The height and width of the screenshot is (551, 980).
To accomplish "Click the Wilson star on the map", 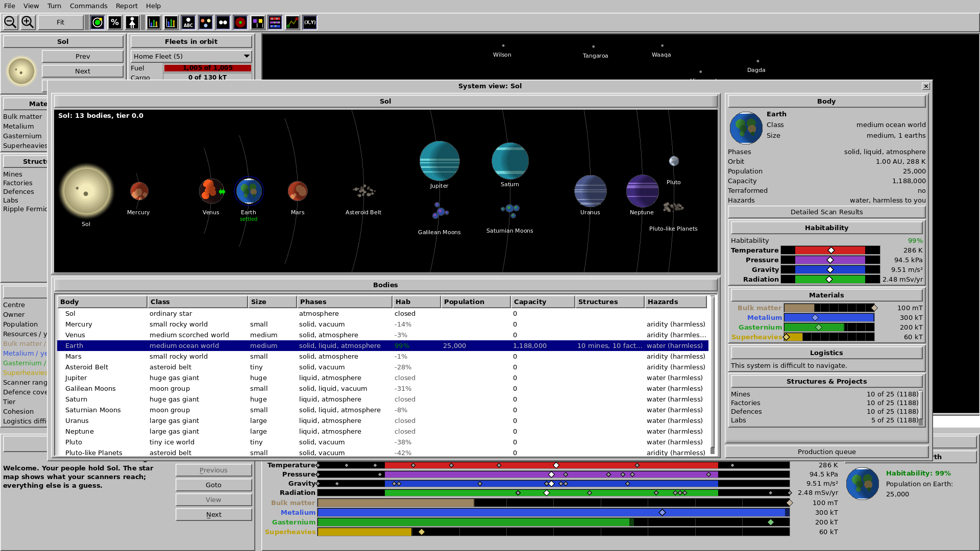I will (x=503, y=46).
